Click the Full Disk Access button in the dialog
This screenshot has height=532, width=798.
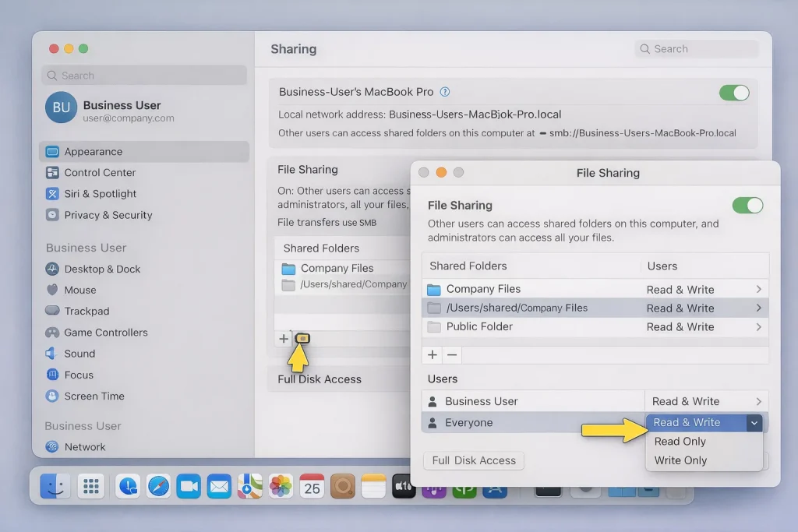pos(474,461)
